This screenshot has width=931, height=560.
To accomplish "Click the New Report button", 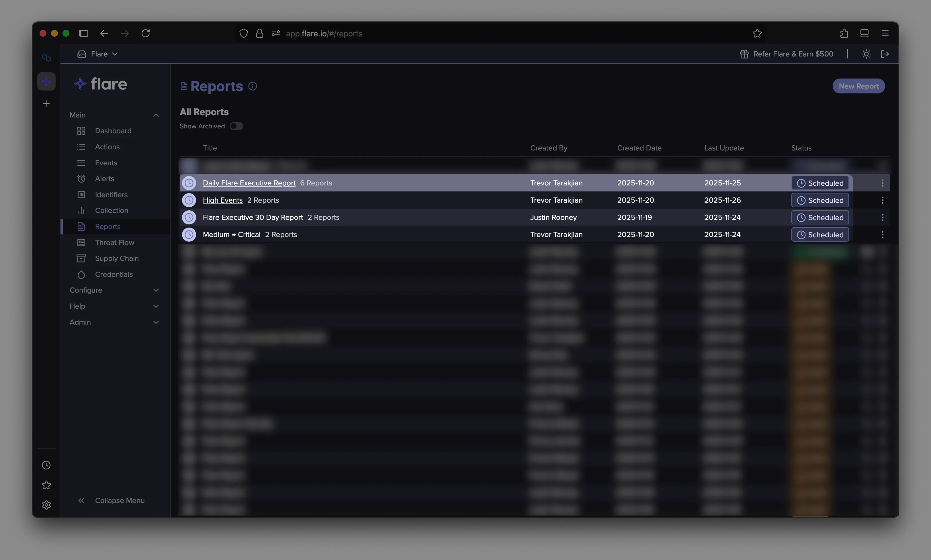I will 858,86.
